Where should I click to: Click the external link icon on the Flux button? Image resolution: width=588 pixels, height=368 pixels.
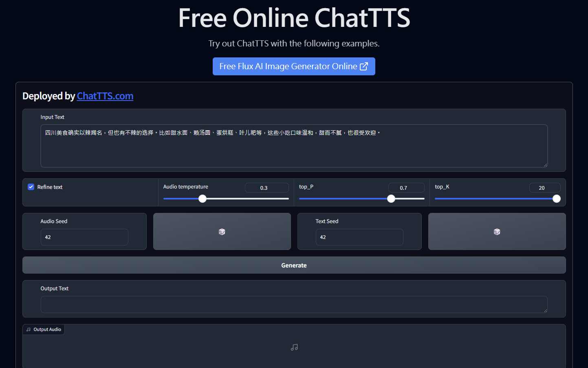coord(363,66)
